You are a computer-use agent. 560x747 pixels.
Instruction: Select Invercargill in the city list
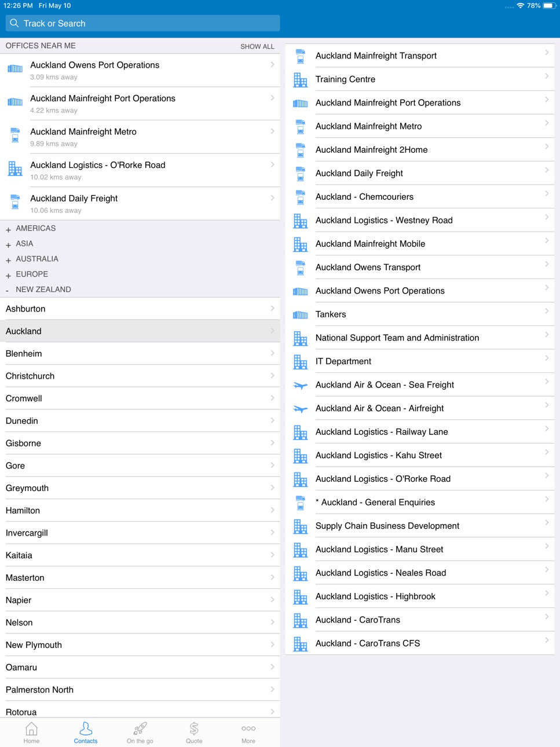pyautogui.click(x=140, y=533)
